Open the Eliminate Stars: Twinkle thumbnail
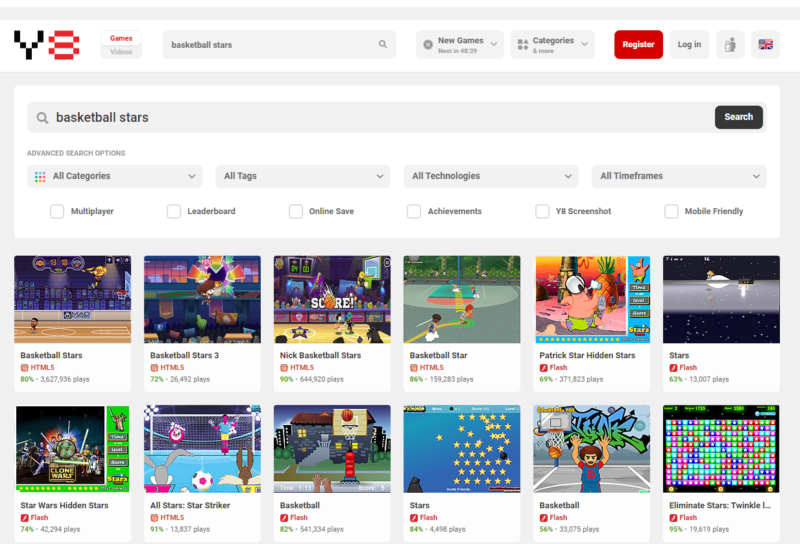 721,449
